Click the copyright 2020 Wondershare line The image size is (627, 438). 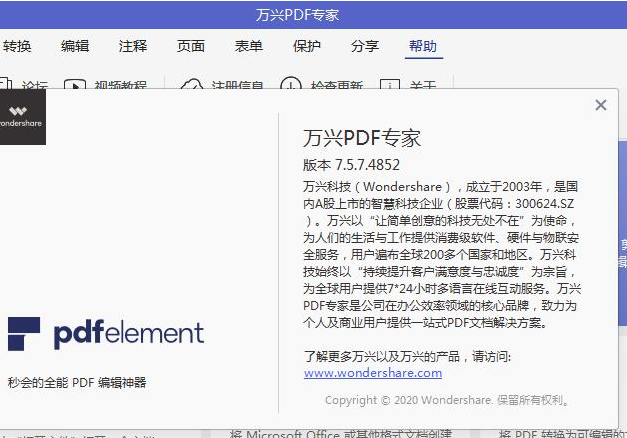(447, 400)
